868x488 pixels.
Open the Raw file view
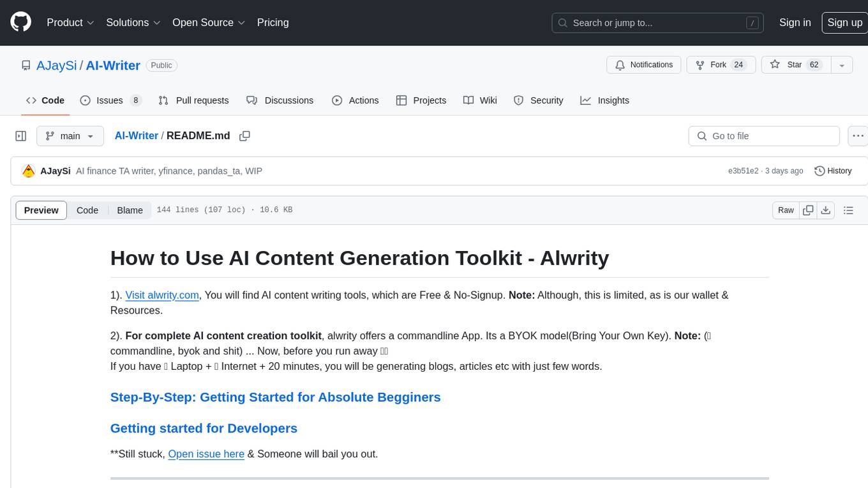786,210
